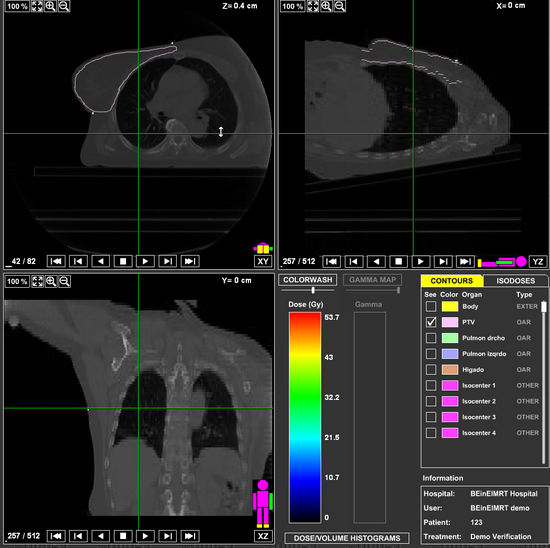Switch to the ISODOSES tab
This screenshot has width=550, height=548.
[515, 281]
